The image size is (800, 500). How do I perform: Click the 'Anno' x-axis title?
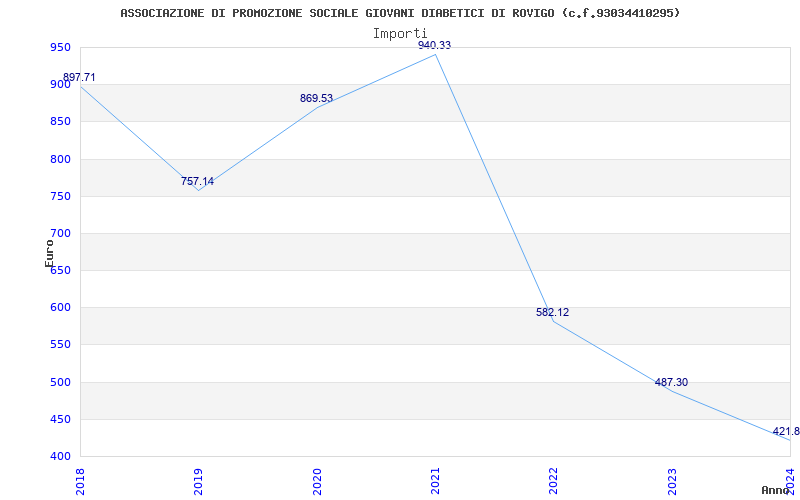click(x=776, y=490)
